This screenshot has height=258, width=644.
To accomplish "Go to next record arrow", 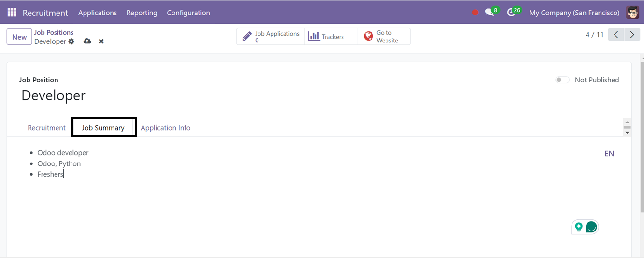I will (632, 35).
